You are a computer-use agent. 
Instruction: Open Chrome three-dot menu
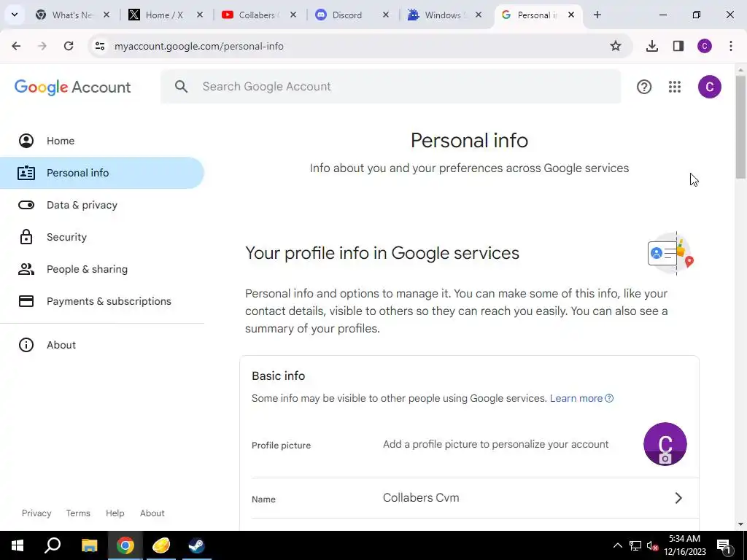click(731, 46)
